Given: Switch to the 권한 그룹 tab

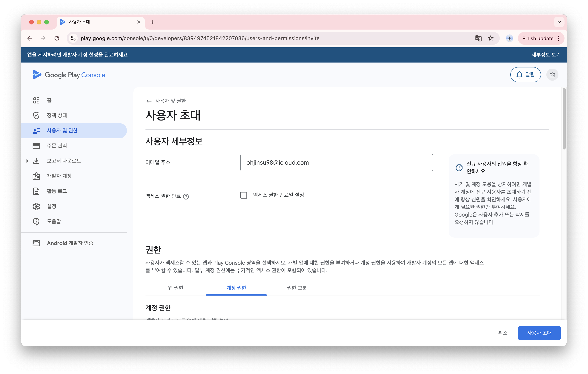Looking at the screenshot, I should click(x=297, y=288).
